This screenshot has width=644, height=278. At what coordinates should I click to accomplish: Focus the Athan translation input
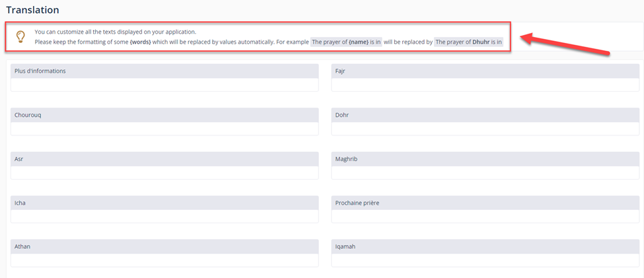click(164, 261)
